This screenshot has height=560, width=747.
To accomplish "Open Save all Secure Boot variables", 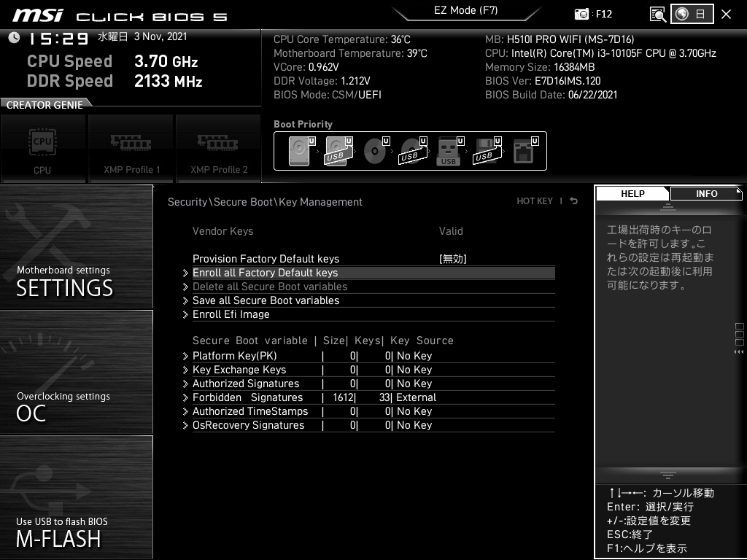I will point(266,300).
